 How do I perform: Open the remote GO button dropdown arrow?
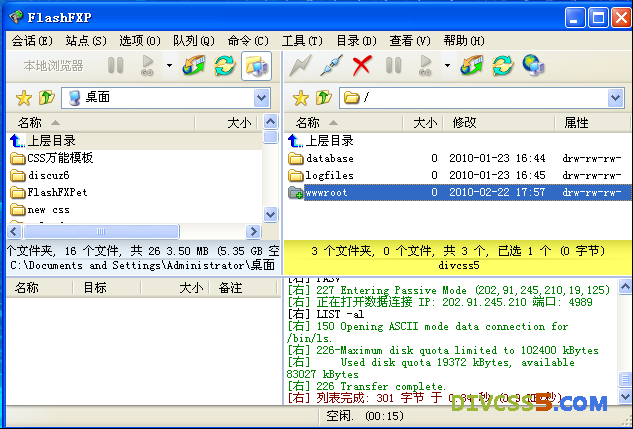[447, 65]
